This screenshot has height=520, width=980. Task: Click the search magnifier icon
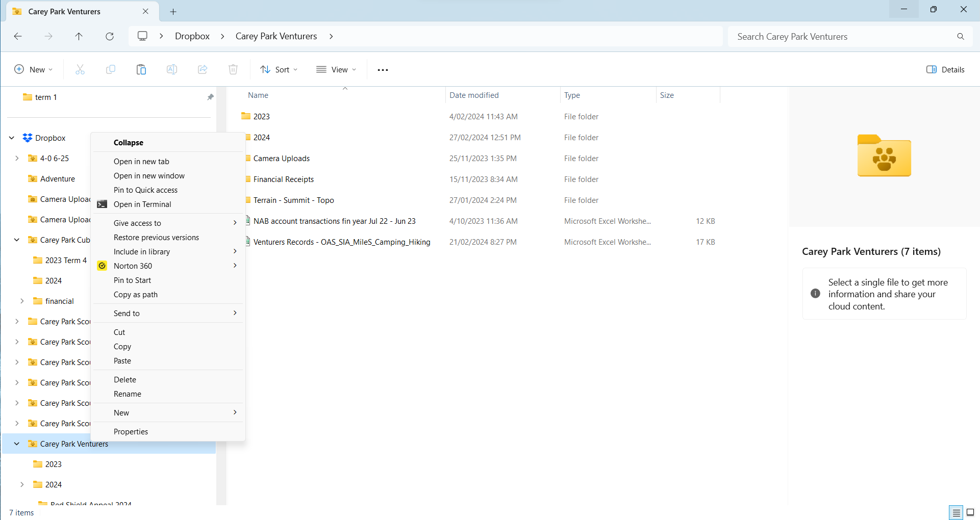(961, 37)
